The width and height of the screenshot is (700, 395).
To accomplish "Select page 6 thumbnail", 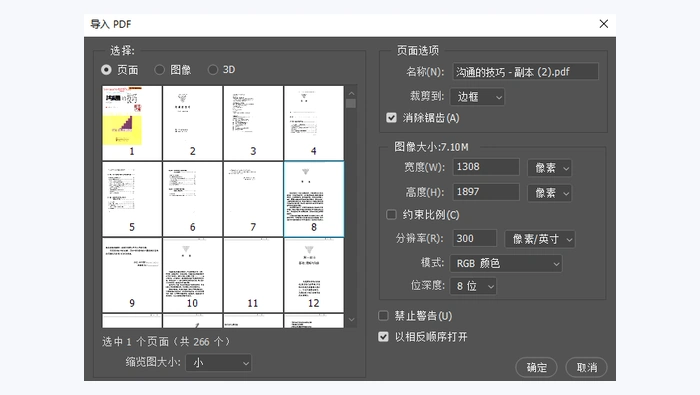I will [x=192, y=199].
